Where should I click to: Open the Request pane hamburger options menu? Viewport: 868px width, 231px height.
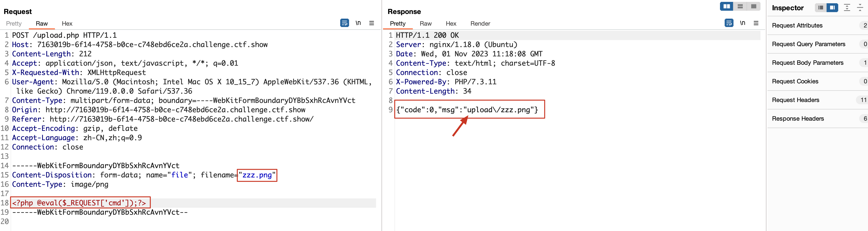372,23
